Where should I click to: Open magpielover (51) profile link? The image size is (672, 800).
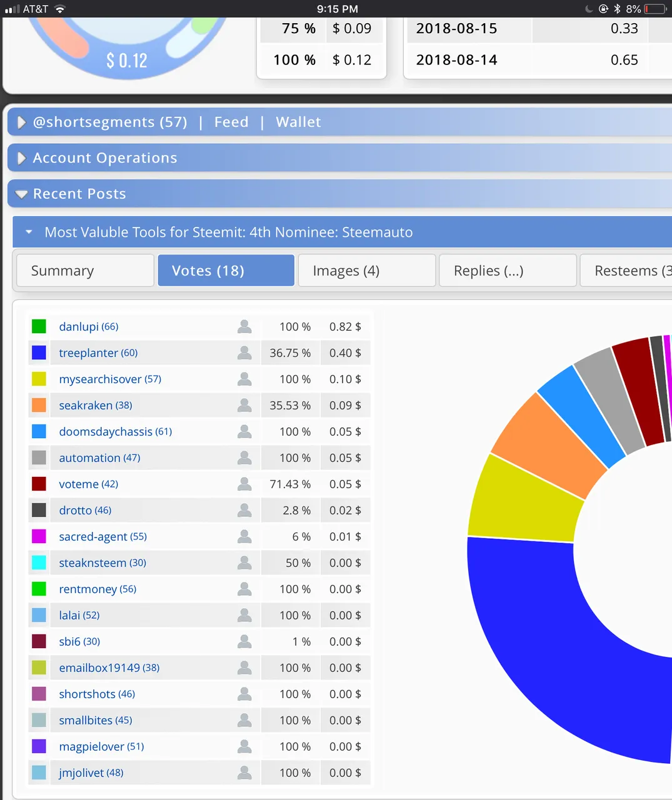pyautogui.click(x=101, y=746)
